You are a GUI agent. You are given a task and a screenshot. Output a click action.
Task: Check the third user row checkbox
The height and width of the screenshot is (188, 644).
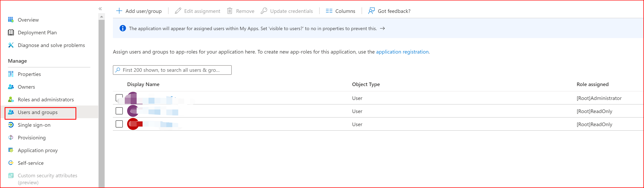[119, 124]
